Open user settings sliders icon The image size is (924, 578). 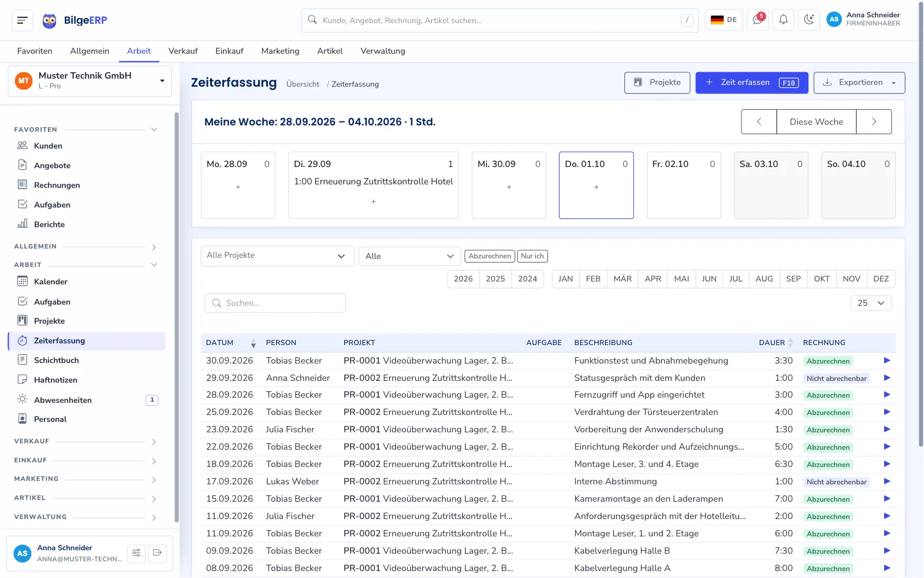coord(136,553)
